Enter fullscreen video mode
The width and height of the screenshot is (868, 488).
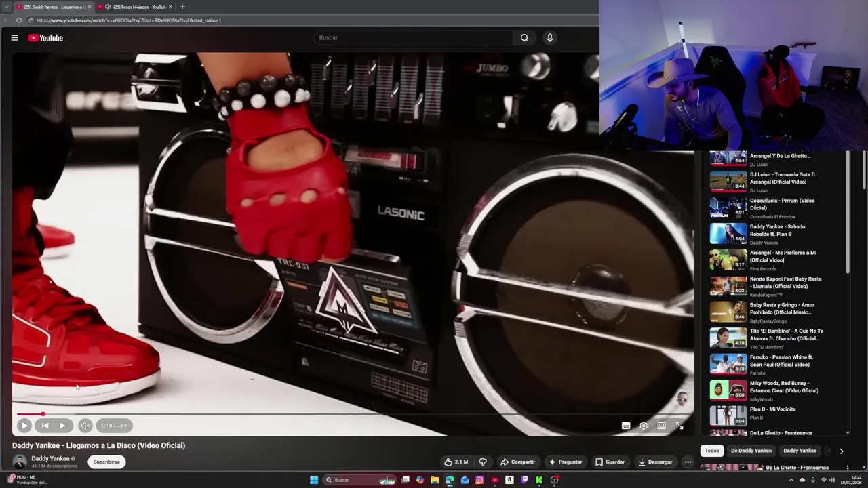(x=679, y=426)
